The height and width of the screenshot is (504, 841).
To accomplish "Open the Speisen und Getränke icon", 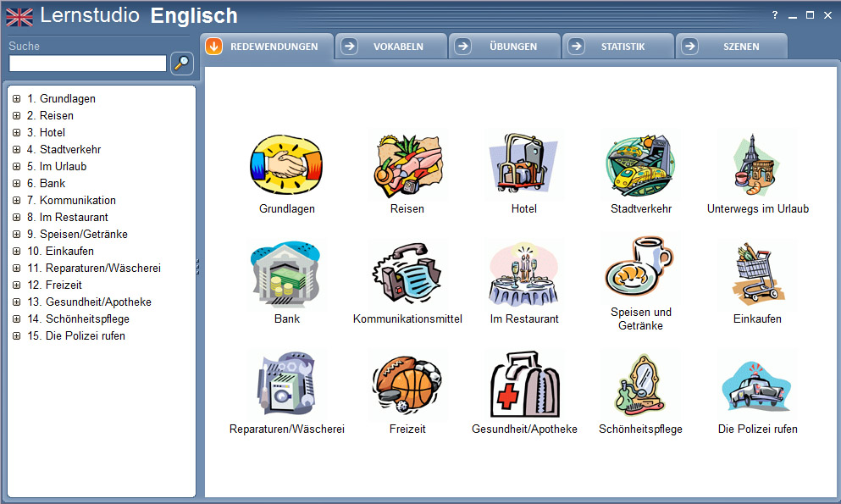I will pos(640,267).
